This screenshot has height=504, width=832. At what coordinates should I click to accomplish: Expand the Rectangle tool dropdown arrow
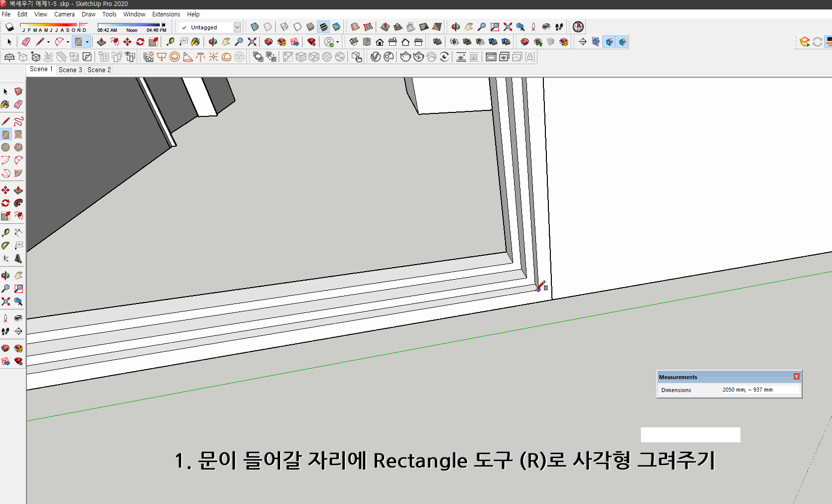tap(88, 42)
